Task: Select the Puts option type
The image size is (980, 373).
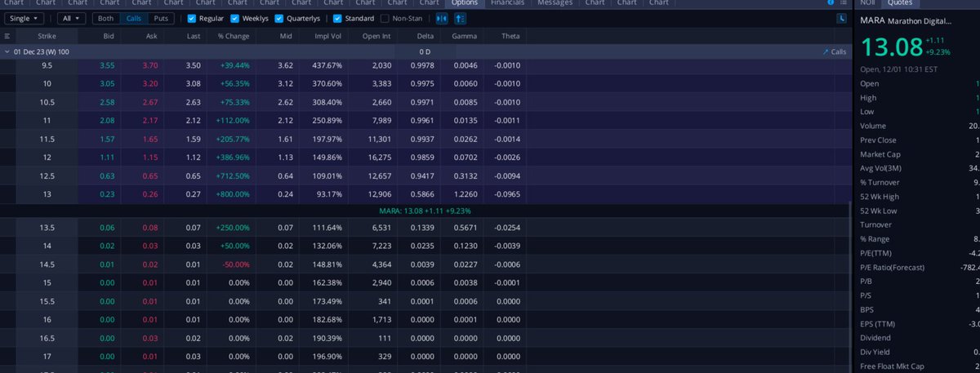Action: [162, 18]
